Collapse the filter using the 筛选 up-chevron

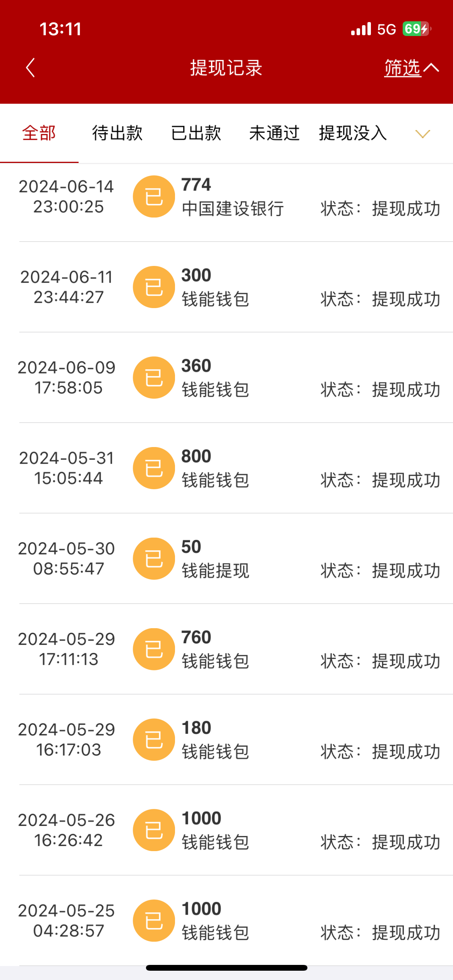(x=431, y=68)
